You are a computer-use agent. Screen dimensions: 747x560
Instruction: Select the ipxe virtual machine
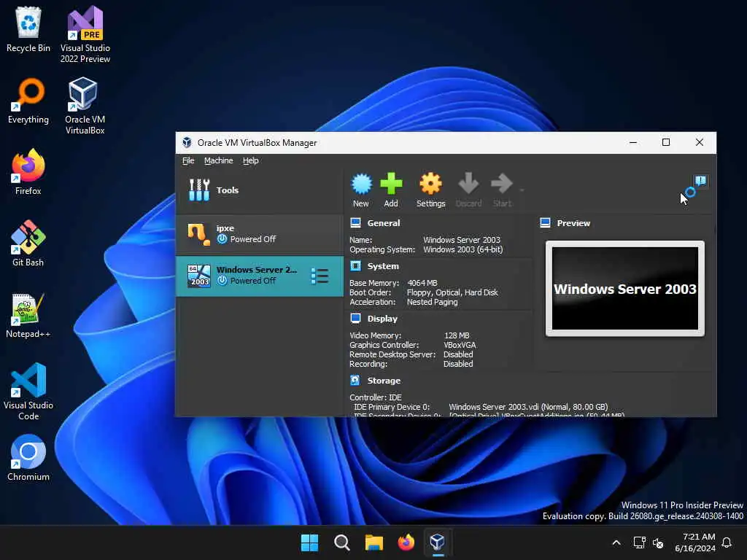click(x=260, y=234)
